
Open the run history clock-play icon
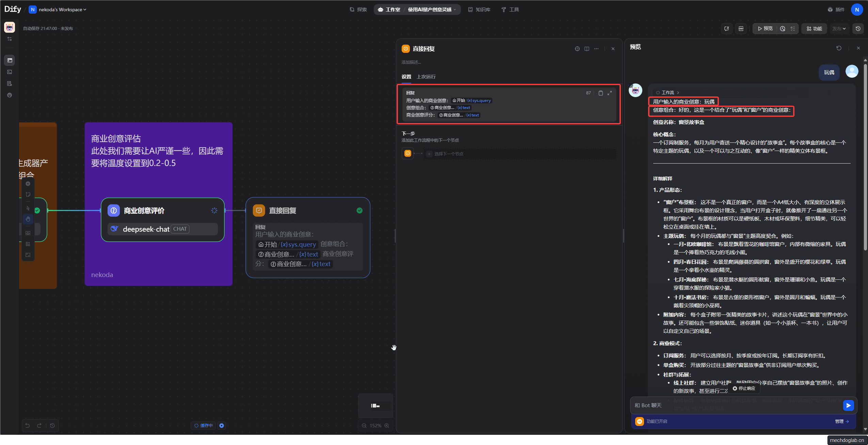[783, 29]
